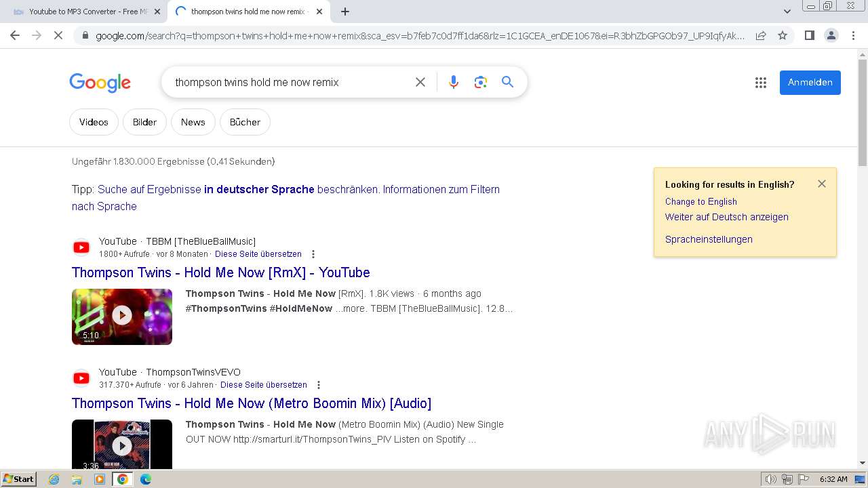
Task: Open Internet Explorer from taskbar
Action: (54, 479)
